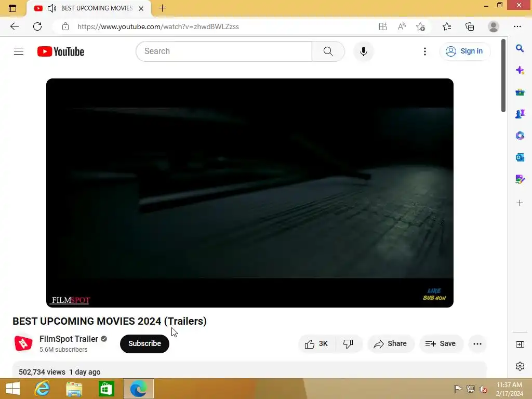Open Windows Start button
Screen dimensions: 532x399
tap(13, 389)
